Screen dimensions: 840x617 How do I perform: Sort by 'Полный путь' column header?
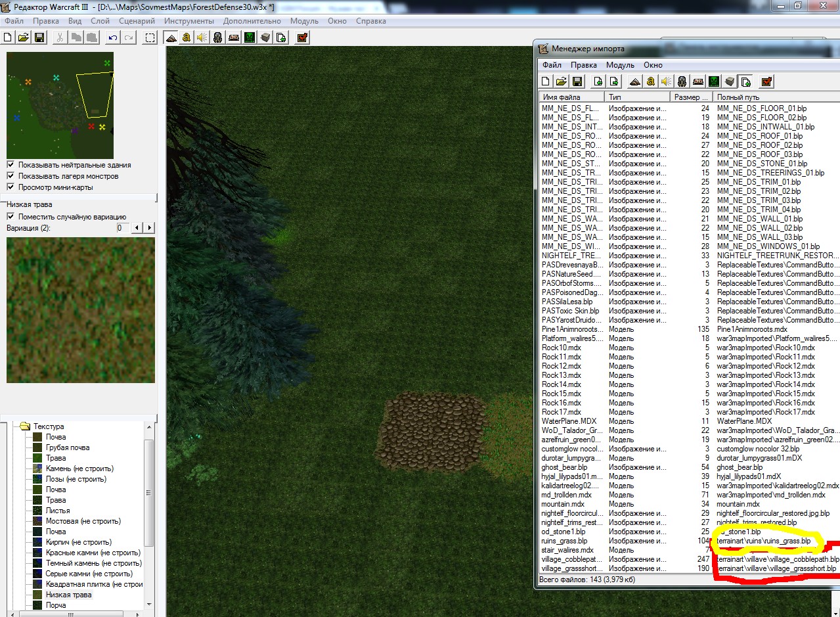click(x=776, y=97)
